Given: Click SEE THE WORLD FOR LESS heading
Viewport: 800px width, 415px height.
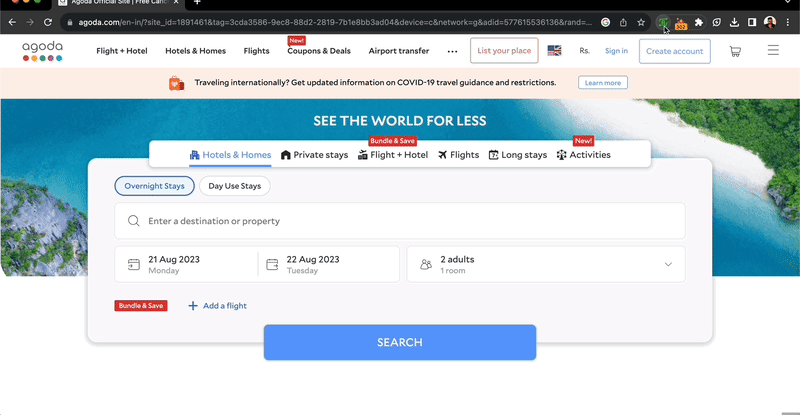Looking at the screenshot, I should coord(399,121).
